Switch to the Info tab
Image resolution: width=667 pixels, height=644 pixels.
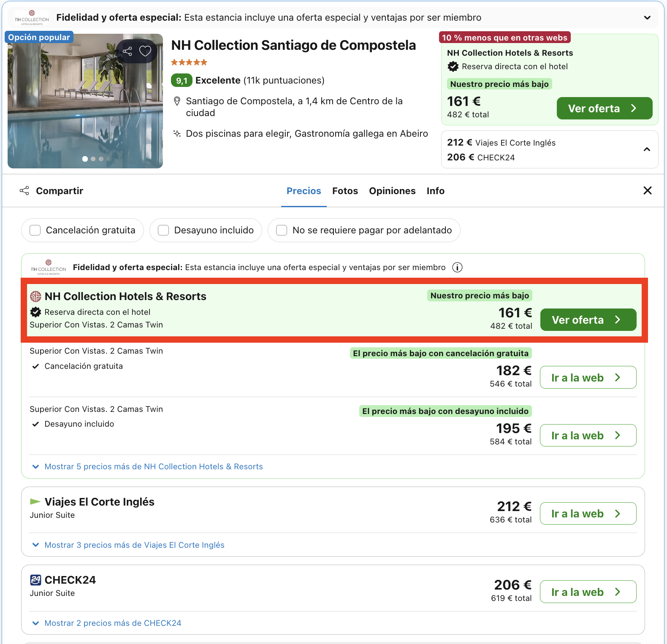pos(435,191)
